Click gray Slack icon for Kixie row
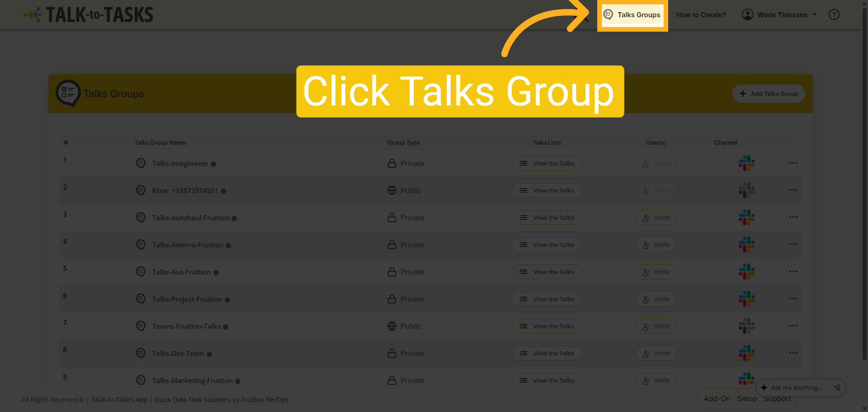 [746, 190]
